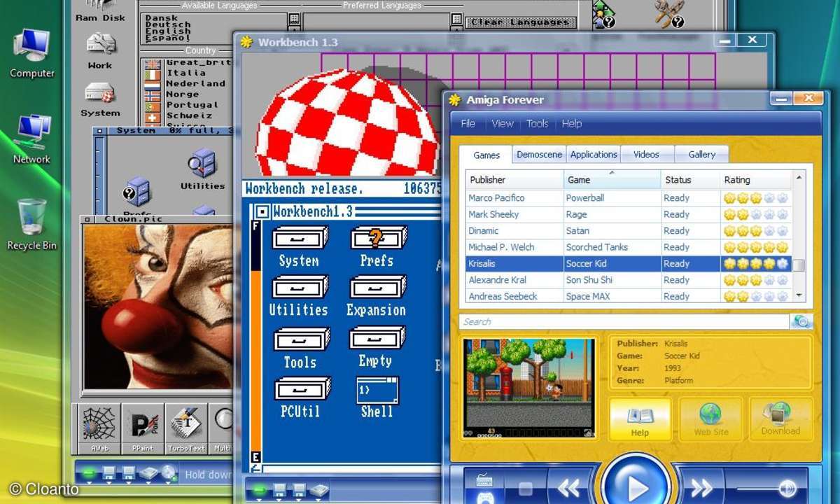840x504 pixels.
Task: Switch to the Gallery tab
Action: [x=701, y=155]
